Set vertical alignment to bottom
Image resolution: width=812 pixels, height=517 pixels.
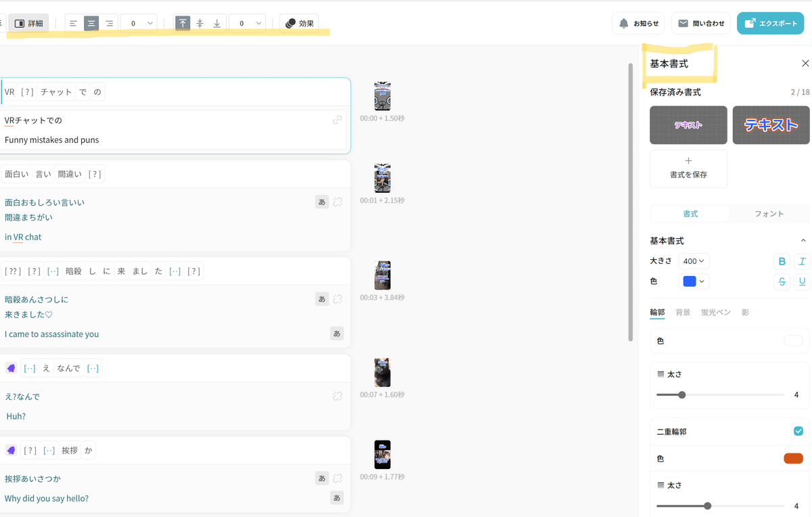click(x=217, y=24)
